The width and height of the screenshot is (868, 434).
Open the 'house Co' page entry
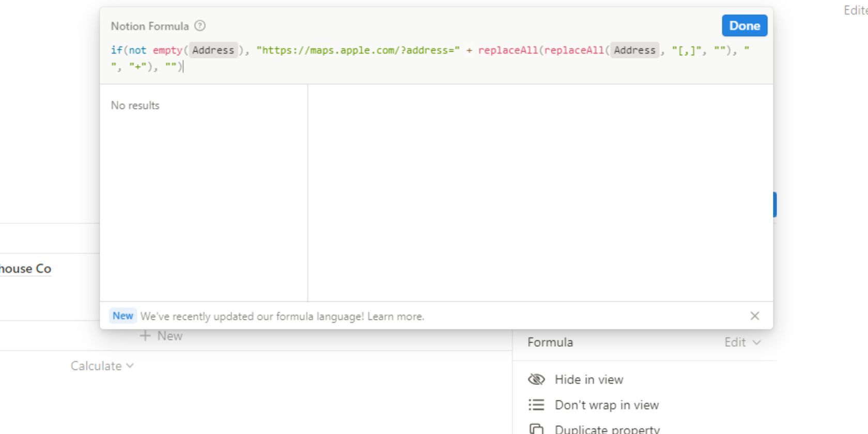tap(25, 269)
